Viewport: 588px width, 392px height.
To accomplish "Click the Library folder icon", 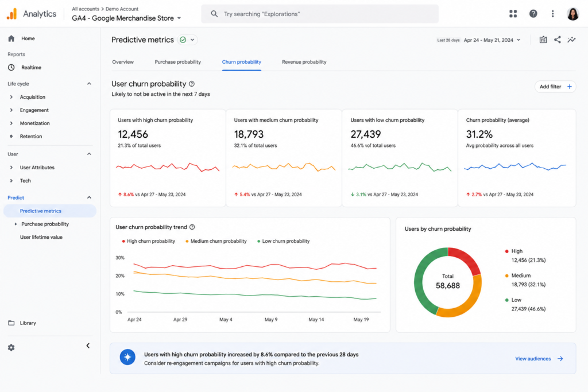I will pyautogui.click(x=11, y=323).
